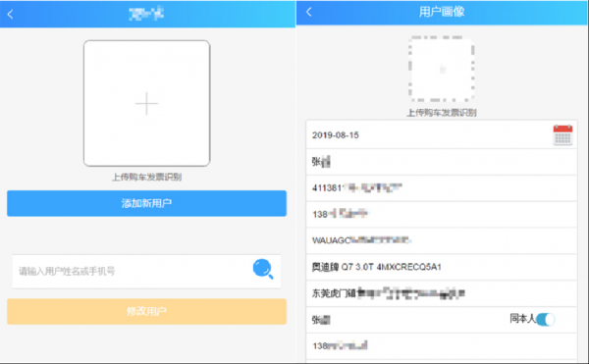
Task: Tap the 用户画像 header title
Action: (442, 12)
